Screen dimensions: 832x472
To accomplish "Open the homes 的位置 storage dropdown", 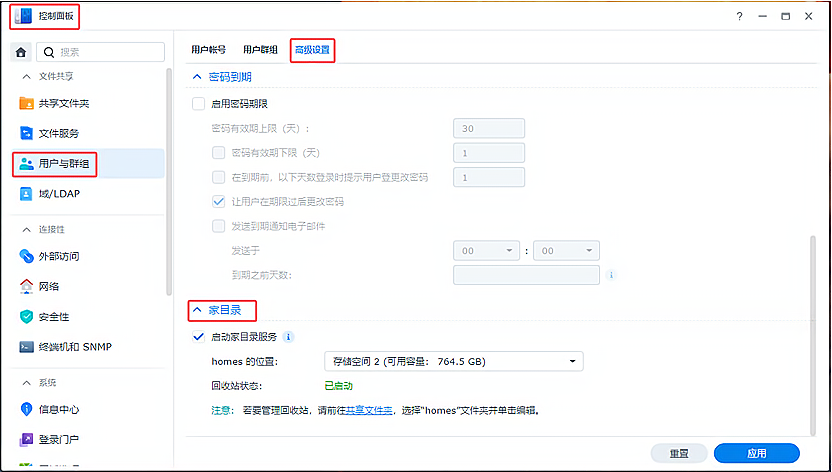I will (454, 361).
